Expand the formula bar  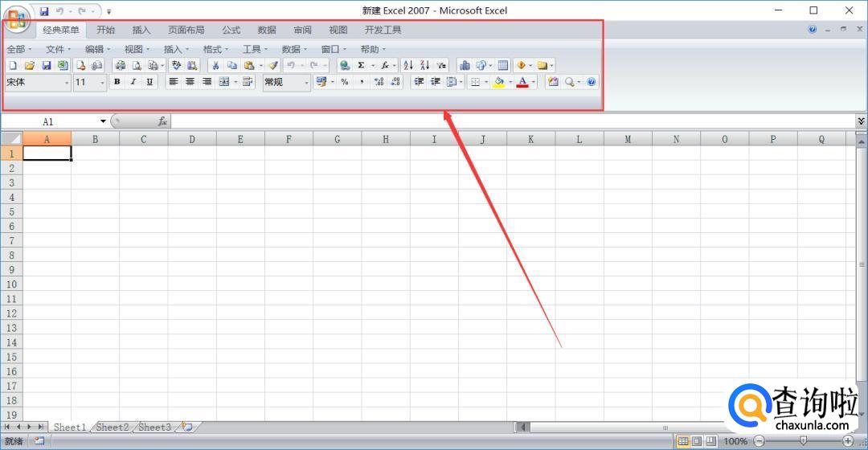[x=861, y=121]
